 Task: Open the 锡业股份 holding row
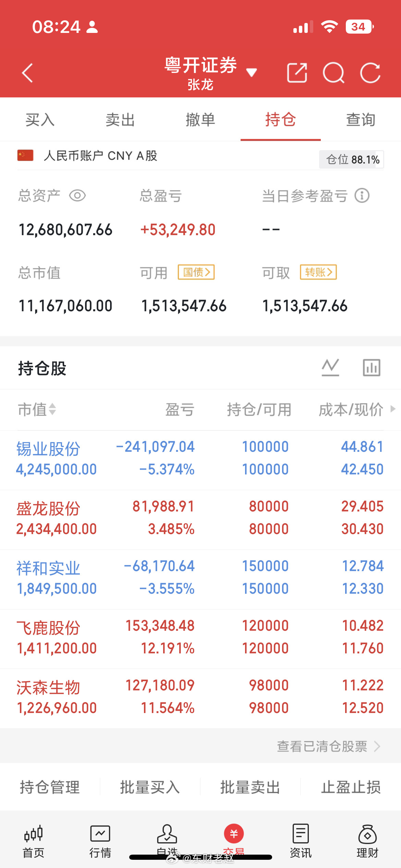(200, 460)
